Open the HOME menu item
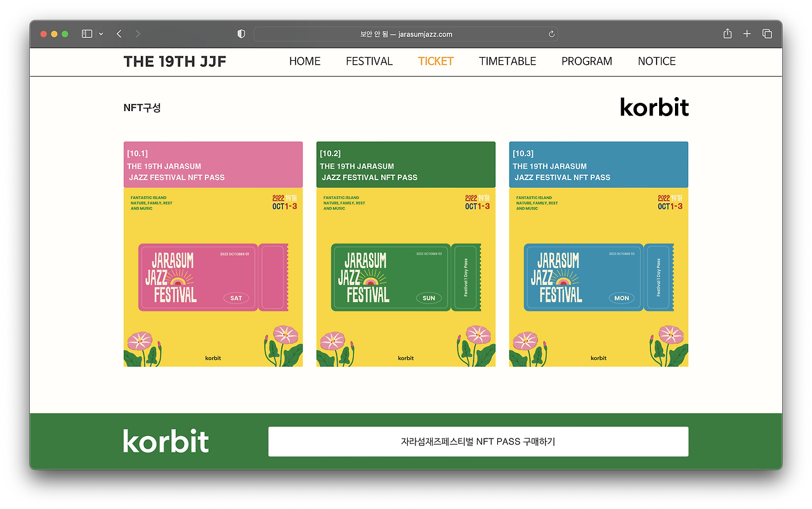This screenshot has height=509, width=812. 305,62
